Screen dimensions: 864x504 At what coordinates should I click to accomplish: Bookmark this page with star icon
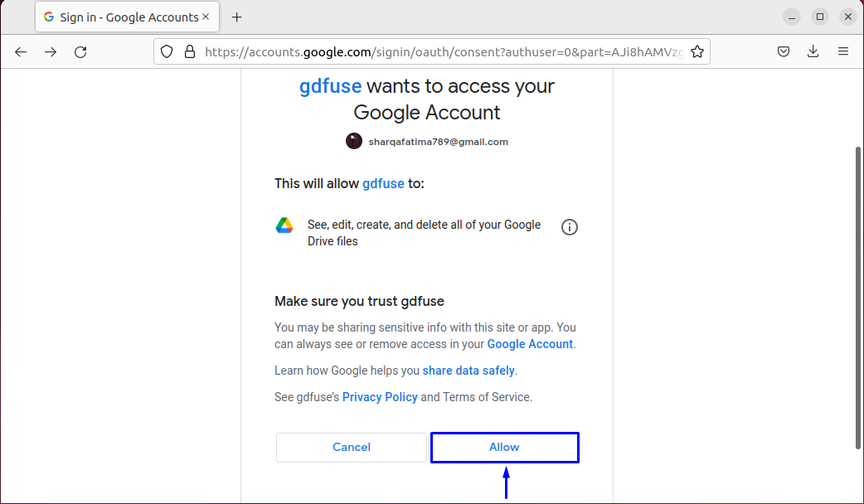pos(697,51)
